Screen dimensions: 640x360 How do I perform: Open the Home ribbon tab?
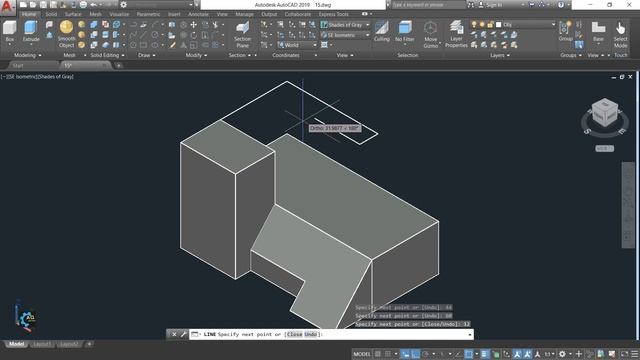click(x=29, y=14)
